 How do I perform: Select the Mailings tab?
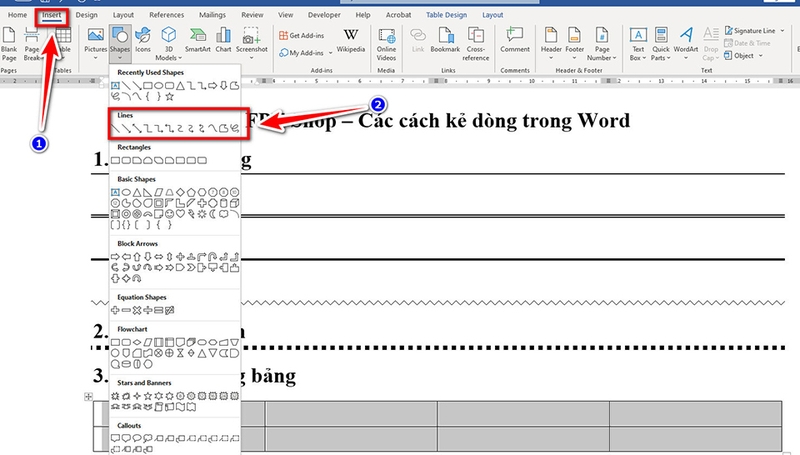point(212,15)
